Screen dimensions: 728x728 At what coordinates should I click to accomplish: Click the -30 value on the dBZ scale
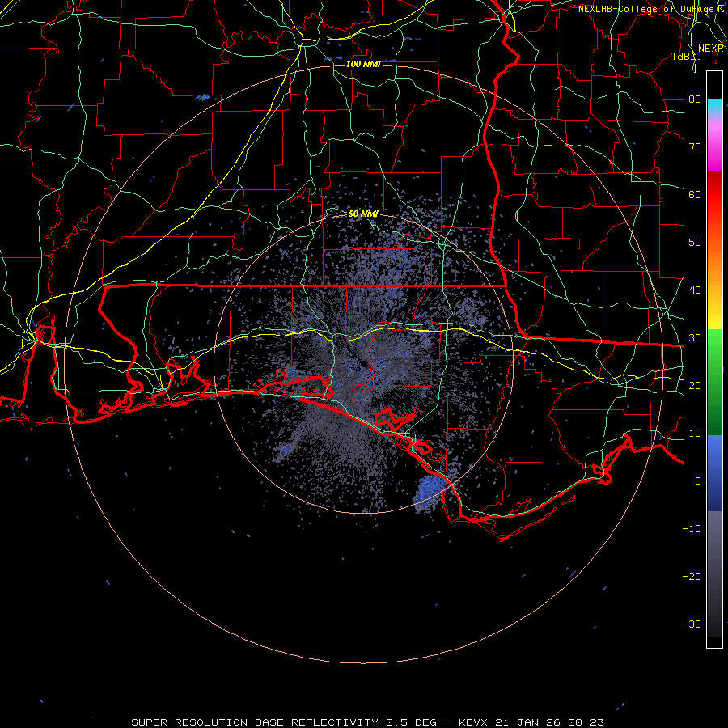click(692, 624)
